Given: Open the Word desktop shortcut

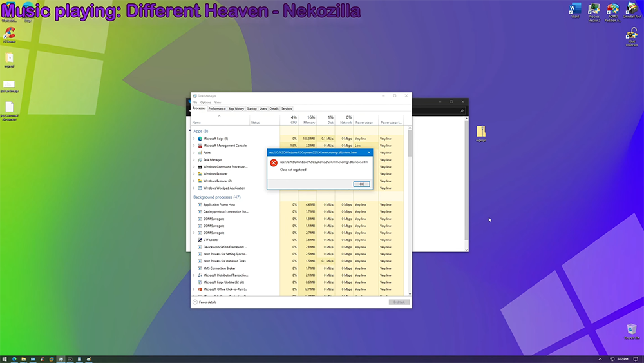Looking at the screenshot, I should pyautogui.click(x=575, y=10).
